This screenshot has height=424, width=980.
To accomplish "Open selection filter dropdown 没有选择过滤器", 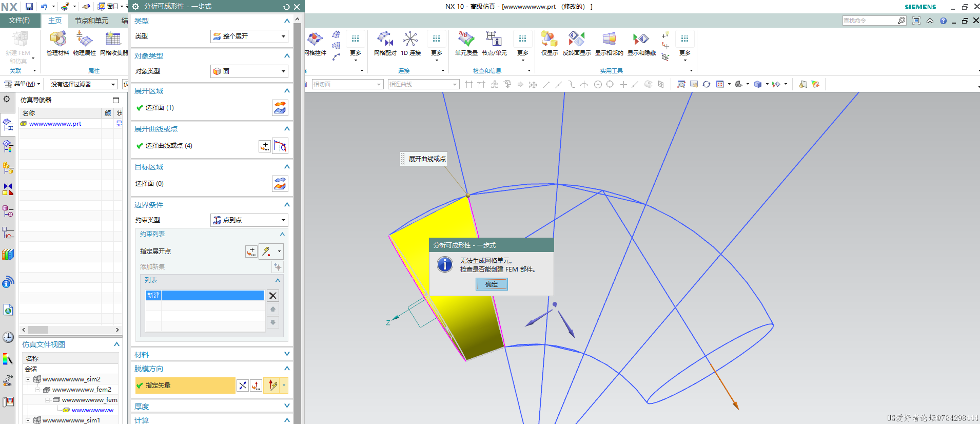I will 84,84.
